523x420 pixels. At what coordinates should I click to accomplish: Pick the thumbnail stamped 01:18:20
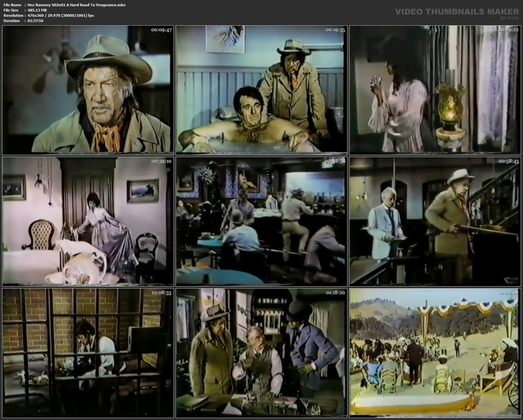click(x=261, y=353)
